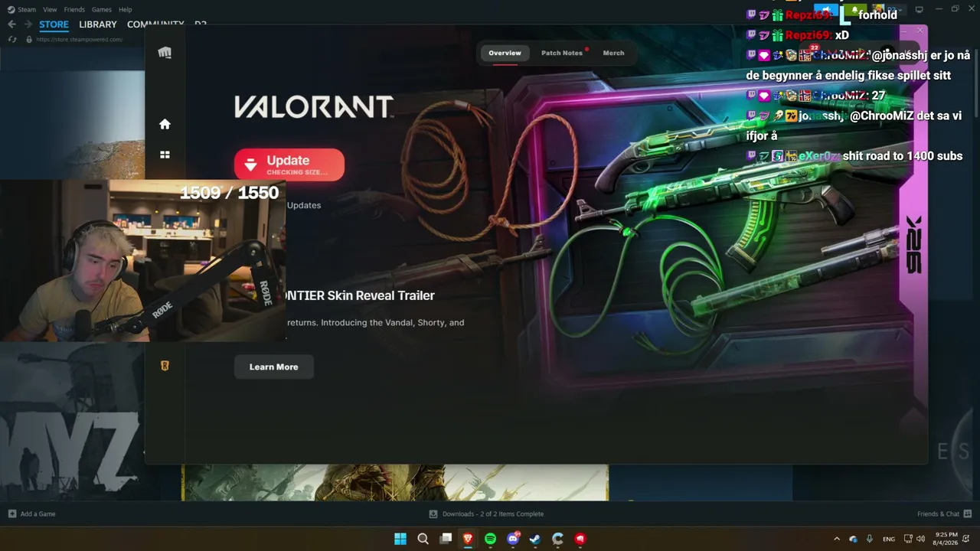Screen dimensions: 980x551
Task: Open network settings icon in system tray
Action: tap(908, 539)
